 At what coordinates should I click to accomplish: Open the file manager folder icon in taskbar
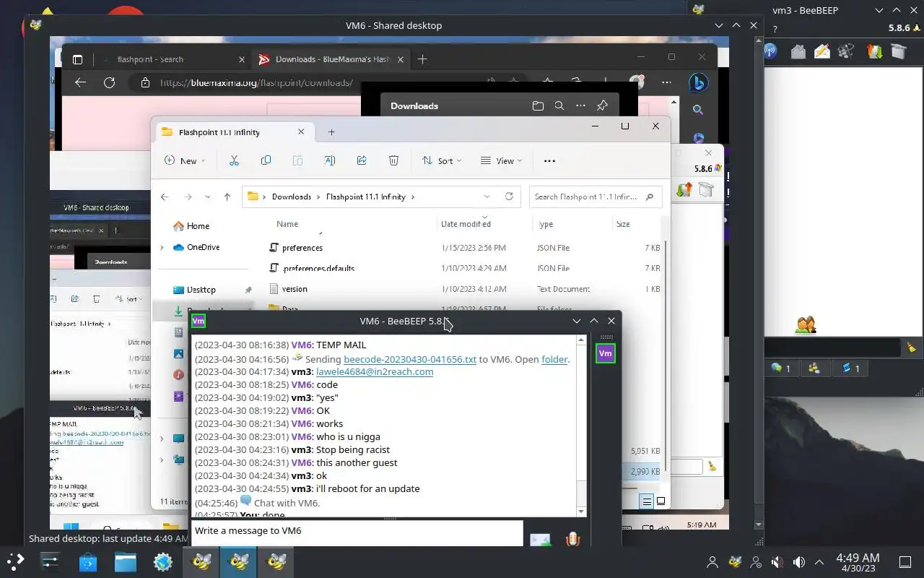point(126,561)
